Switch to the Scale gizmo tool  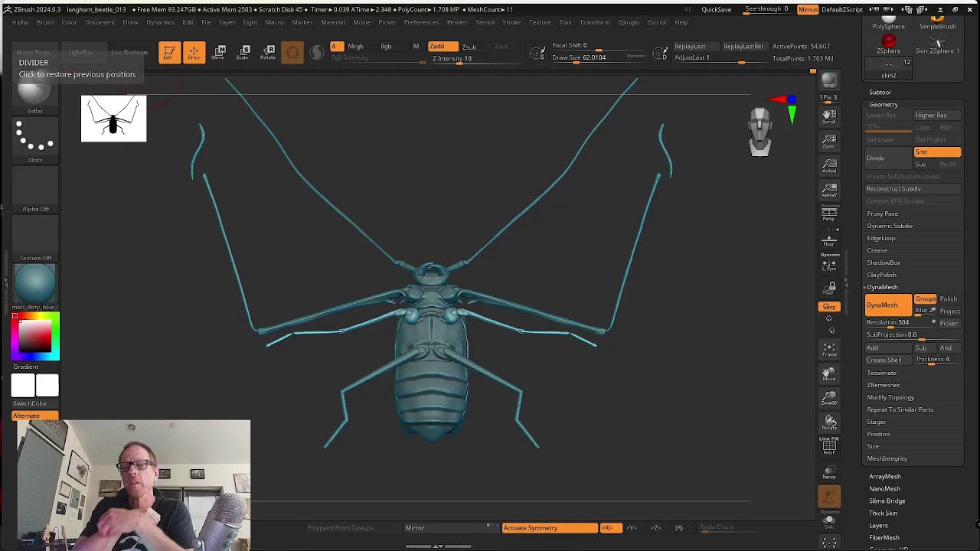click(244, 52)
